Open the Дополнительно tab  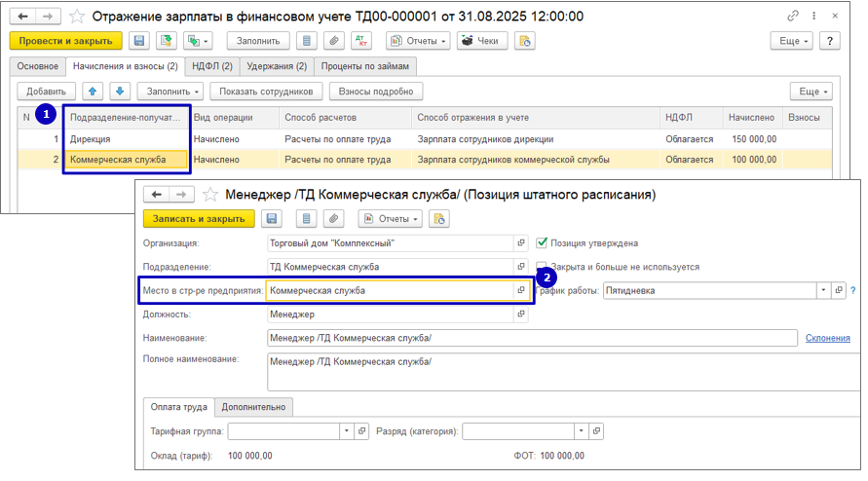(254, 407)
